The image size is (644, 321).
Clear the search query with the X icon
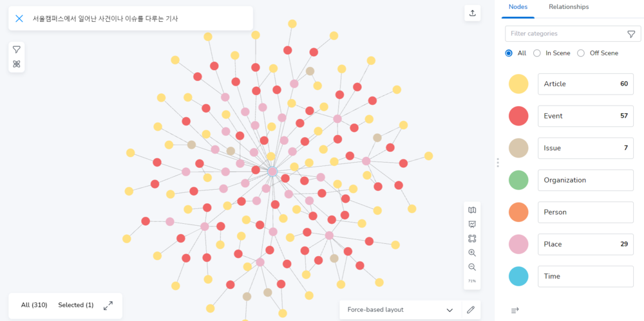(19, 19)
